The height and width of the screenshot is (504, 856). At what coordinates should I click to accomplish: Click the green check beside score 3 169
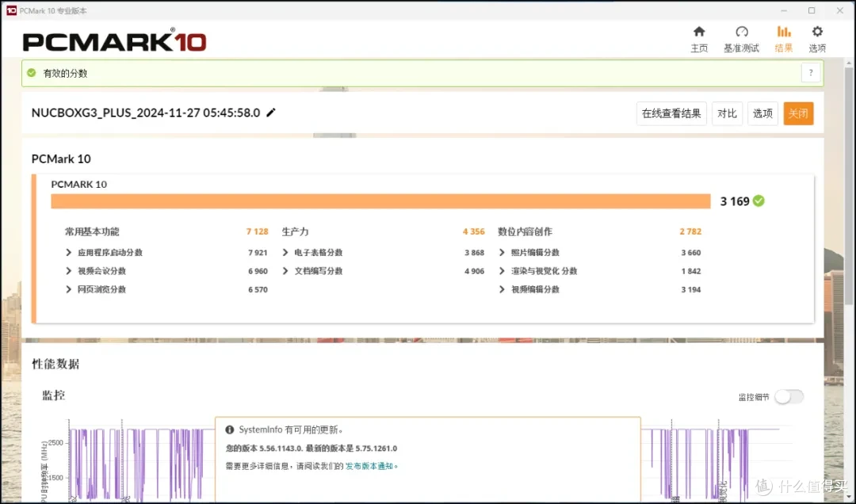point(759,201)
